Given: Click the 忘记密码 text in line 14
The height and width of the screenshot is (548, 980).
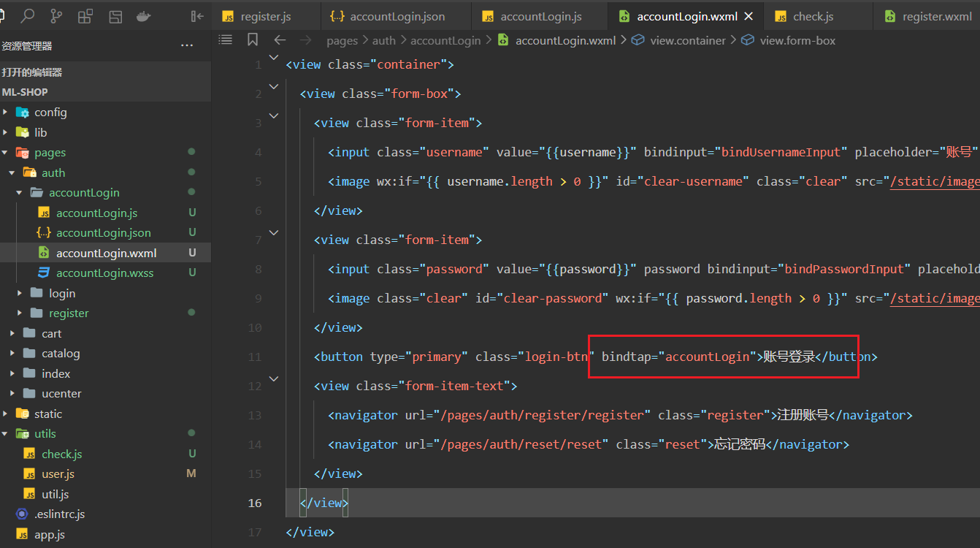Looking at the screenshot, I should [739, 444].
